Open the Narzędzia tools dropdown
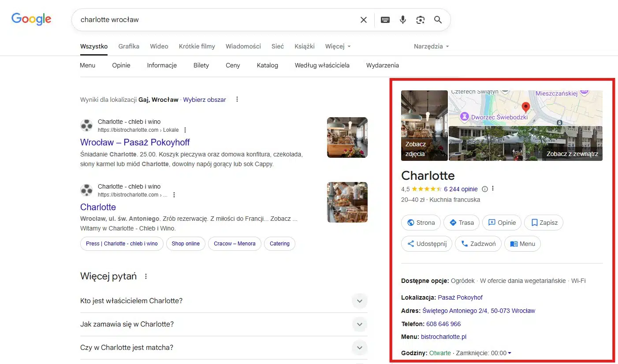Viewport: 618px width, 364px height. click(x=431, y=46)
